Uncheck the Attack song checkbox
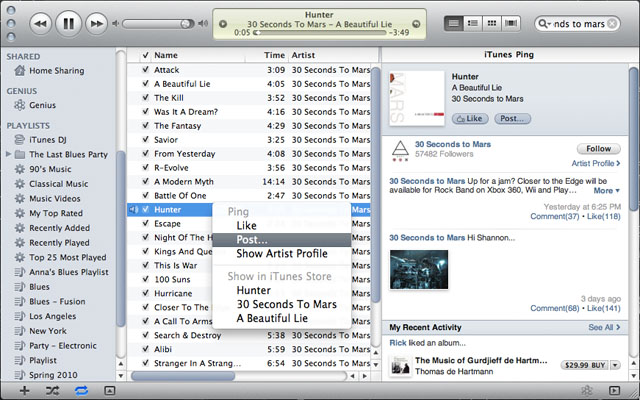Screen dimensions: 640x400 point(145,70)
